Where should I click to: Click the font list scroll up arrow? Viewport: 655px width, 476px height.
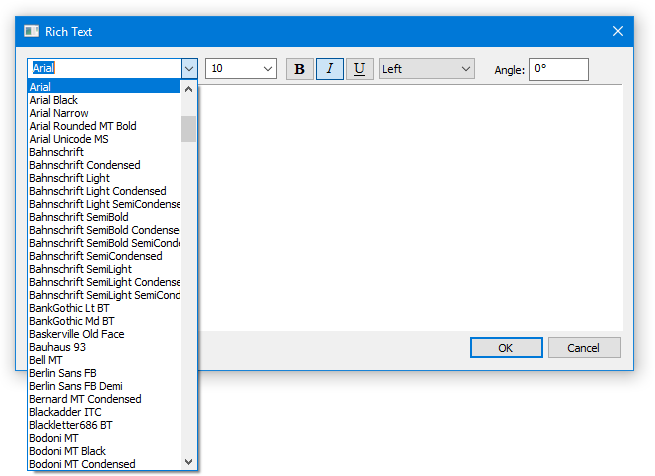coord(188,89)
